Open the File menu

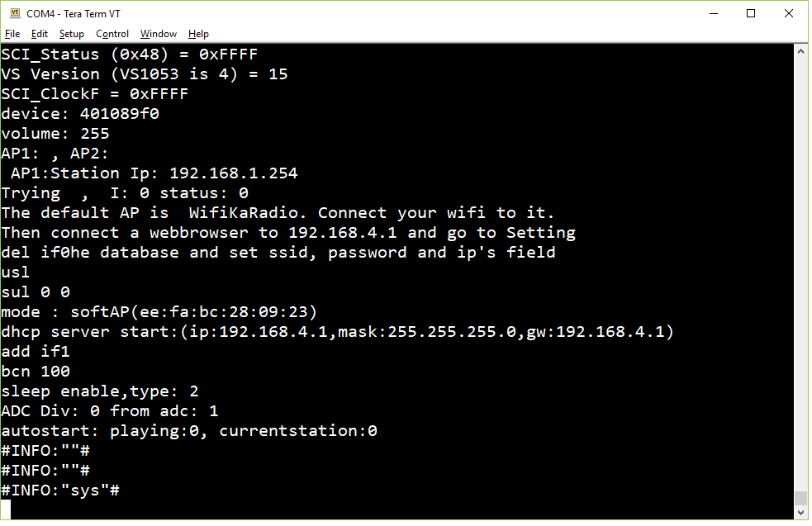tap(12, 34)
